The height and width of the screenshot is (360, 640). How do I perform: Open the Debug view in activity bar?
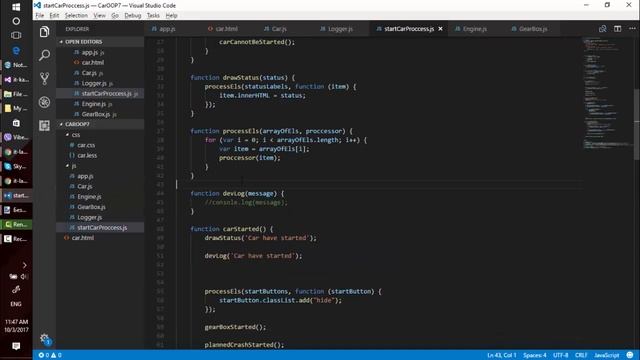(x=44, y=102)
